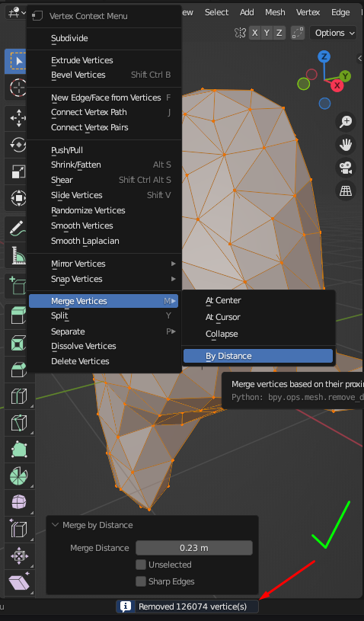This screenshot has width=364, height=621.
Task: Click the Merge Distance 0.23 m field
Action: tap(194, 548)
